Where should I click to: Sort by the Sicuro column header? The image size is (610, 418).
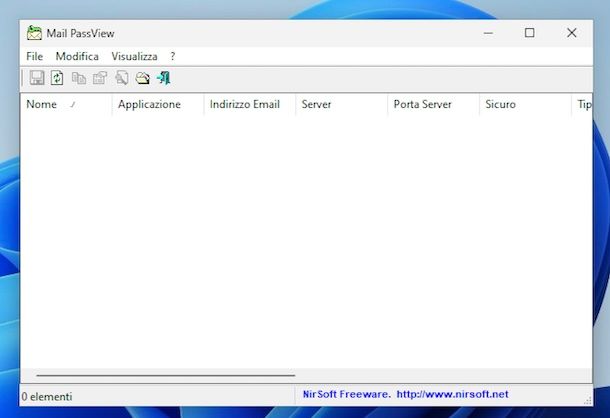[525, 104]
